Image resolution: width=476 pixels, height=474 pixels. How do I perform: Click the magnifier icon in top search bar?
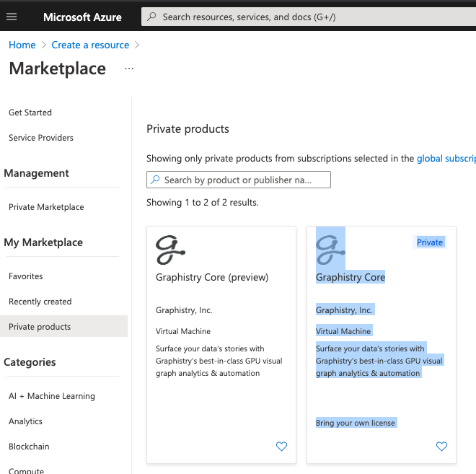tap(151, 17)
